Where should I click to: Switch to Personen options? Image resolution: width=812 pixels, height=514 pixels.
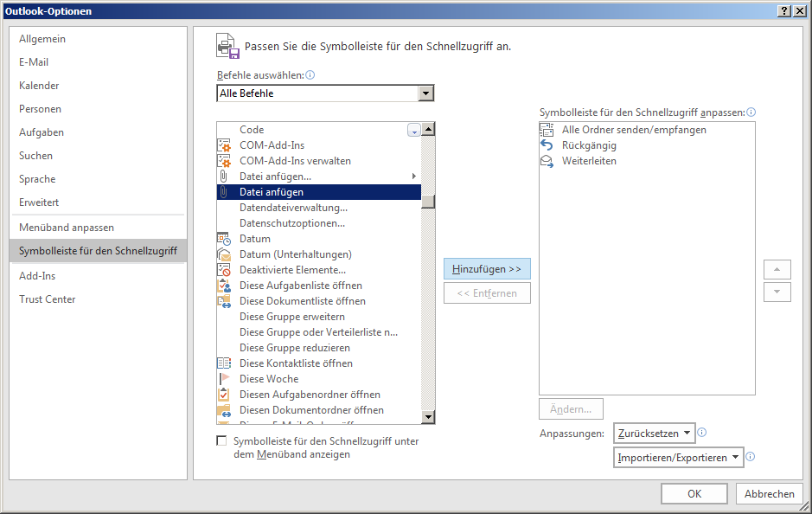[98, 109]
